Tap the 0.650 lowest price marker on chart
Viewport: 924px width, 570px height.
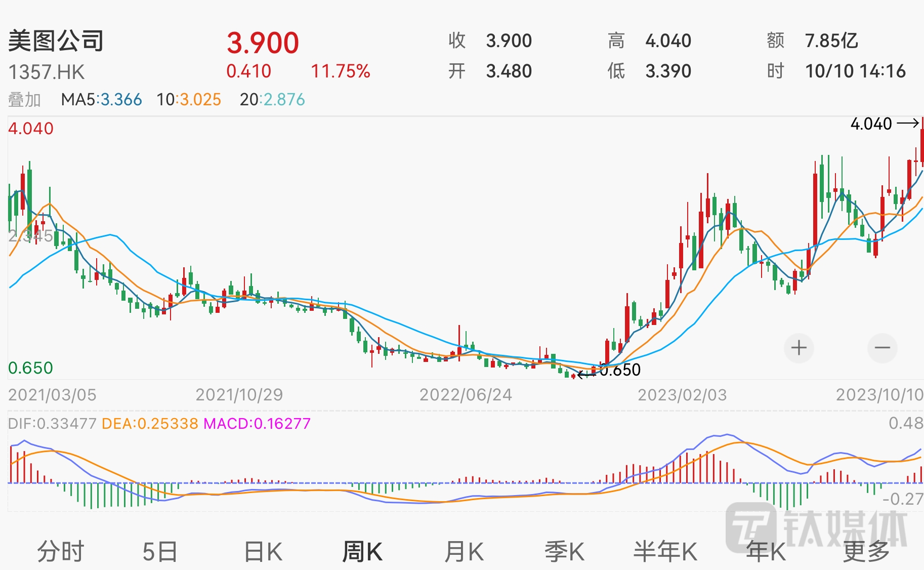tap(620, 371)
